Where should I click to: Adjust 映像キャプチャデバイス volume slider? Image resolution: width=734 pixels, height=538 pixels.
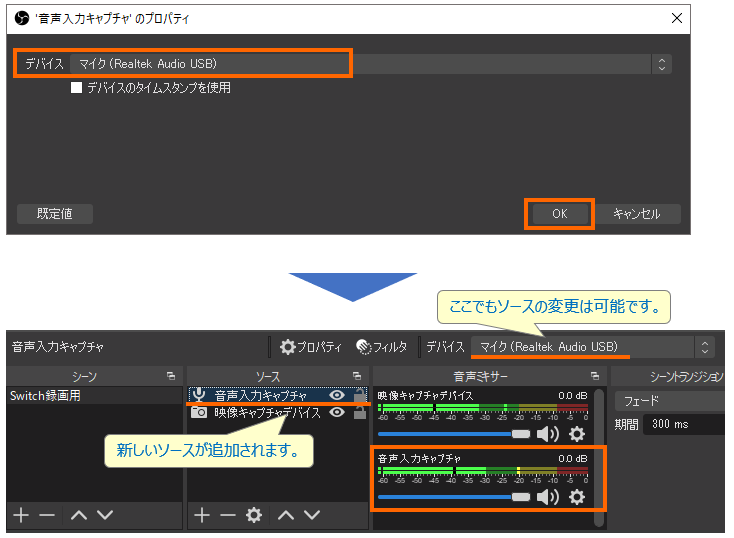pyautogui.click(x=454, y=434)
